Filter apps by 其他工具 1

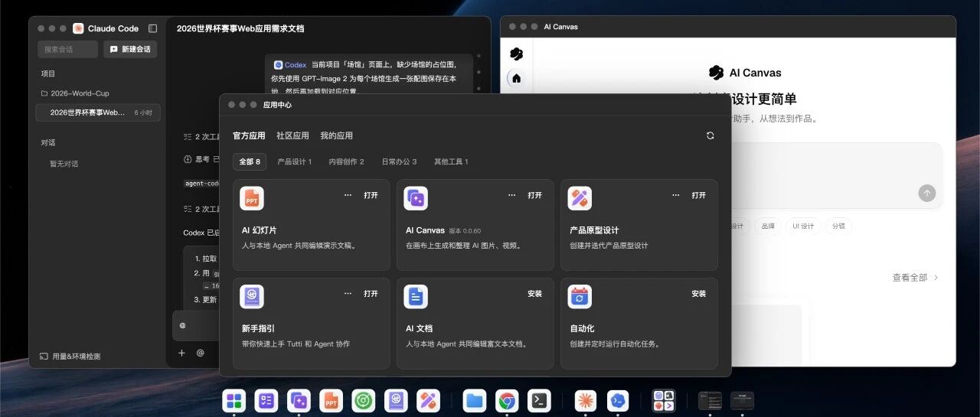(x=451, y=161)
